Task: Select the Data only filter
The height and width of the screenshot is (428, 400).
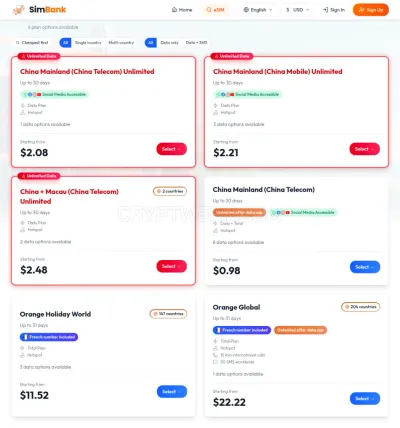Action: click(169, 42)
